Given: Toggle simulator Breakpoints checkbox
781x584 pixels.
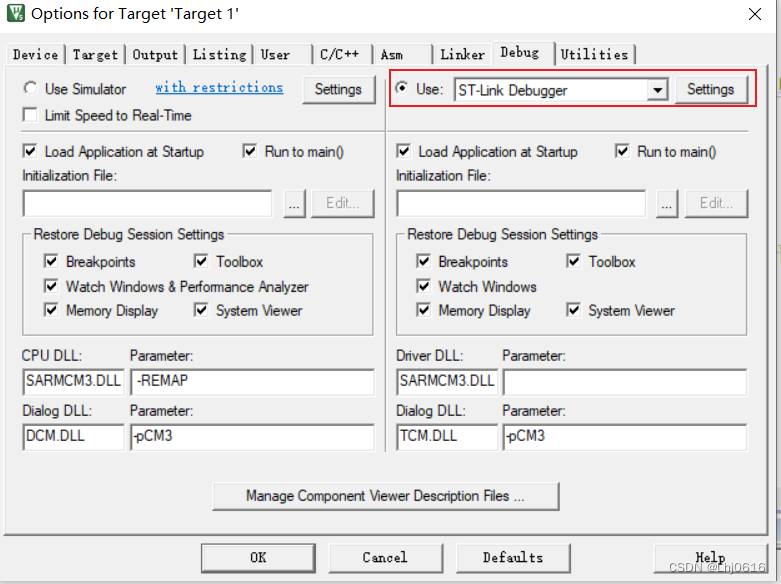Looking at the screenshot, I should click(51, 261).
